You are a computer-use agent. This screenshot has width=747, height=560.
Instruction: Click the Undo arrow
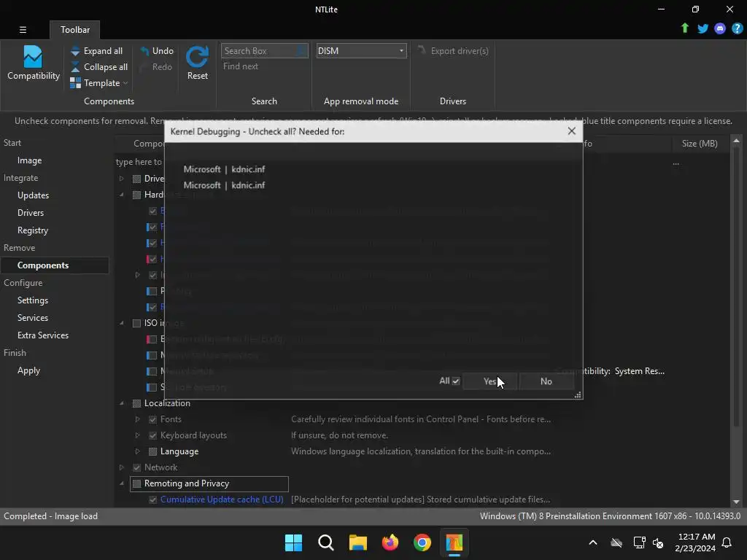(x=144, y=51)
